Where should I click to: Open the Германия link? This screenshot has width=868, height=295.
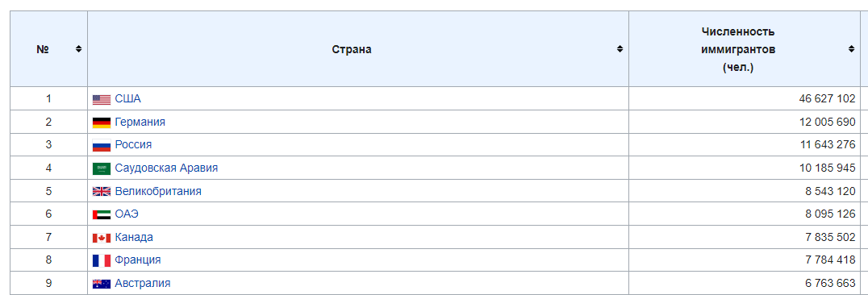pos(140,122)
